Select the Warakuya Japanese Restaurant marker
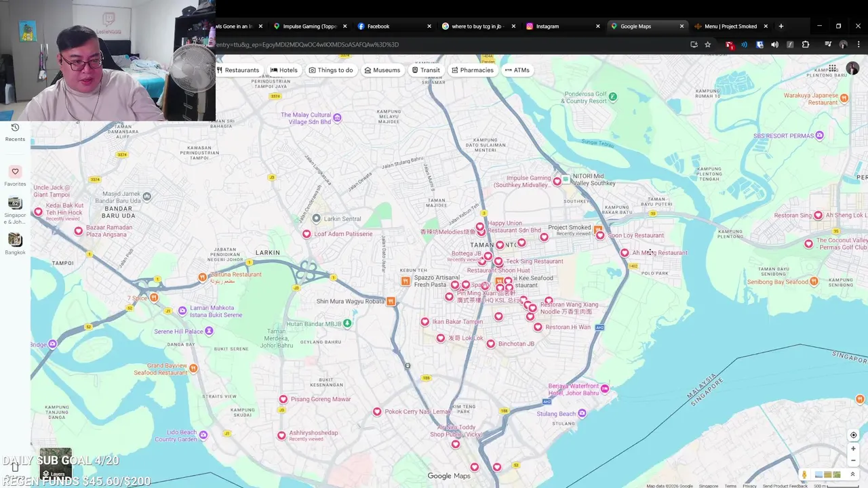Screen dimensions: 868x488 (x=844, y=98)
